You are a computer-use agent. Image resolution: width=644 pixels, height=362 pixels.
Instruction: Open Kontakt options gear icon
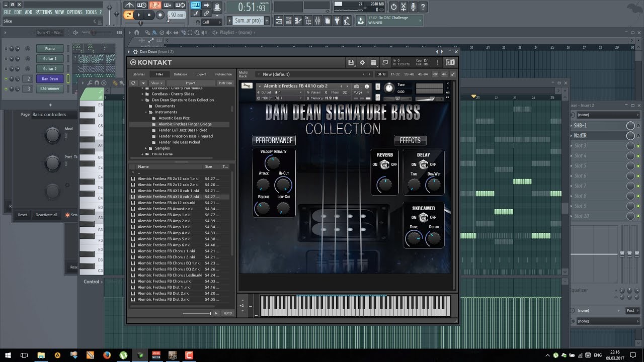(x=362, y=62)
